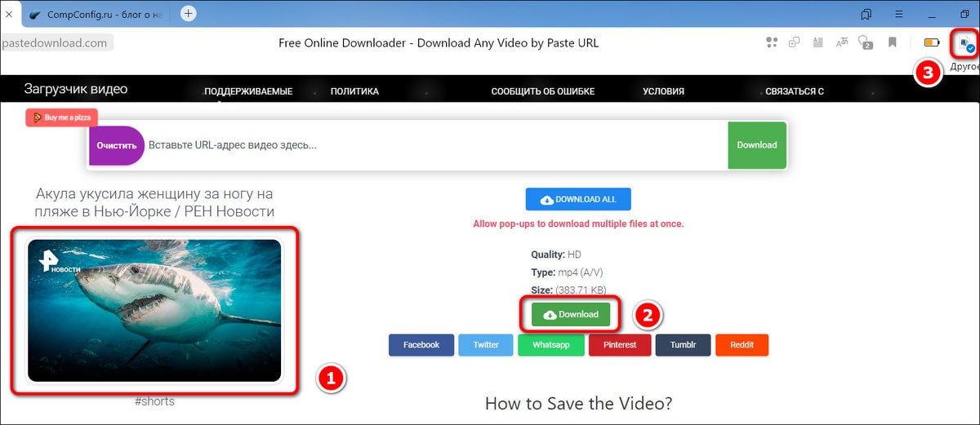This screenshot has height=425, width=980.
Task: Click green Download button under Size
Action: [x=571, y=314]
